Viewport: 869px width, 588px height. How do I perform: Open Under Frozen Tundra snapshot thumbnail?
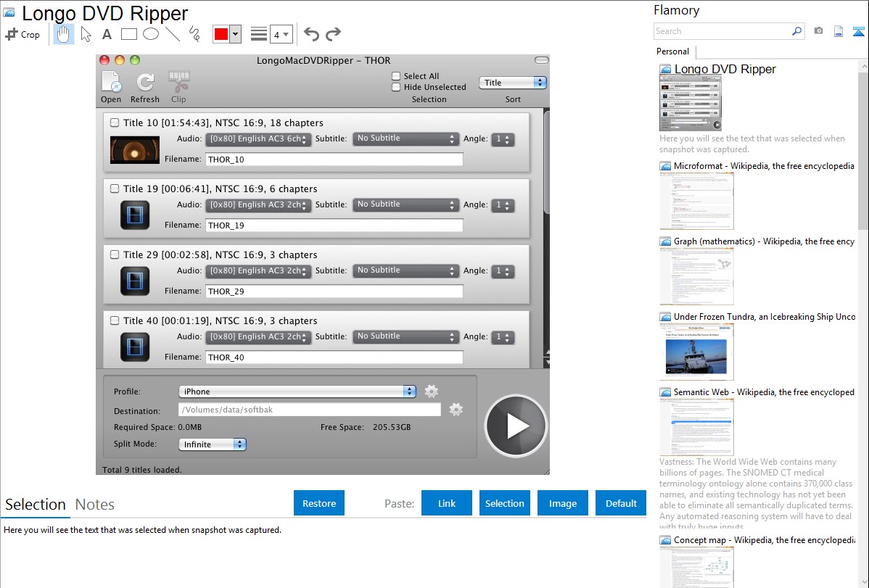(x=696, y=352)
